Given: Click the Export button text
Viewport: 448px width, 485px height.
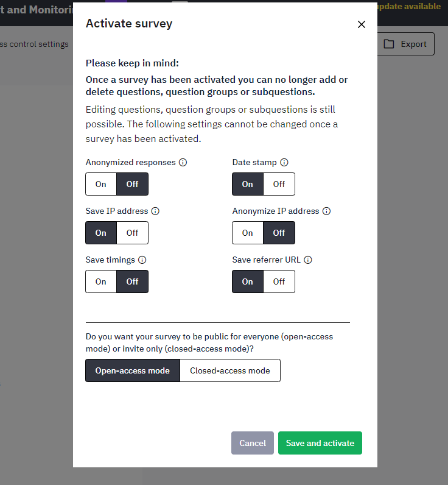Looking at the screenshot, I should [x=413, y=44].
